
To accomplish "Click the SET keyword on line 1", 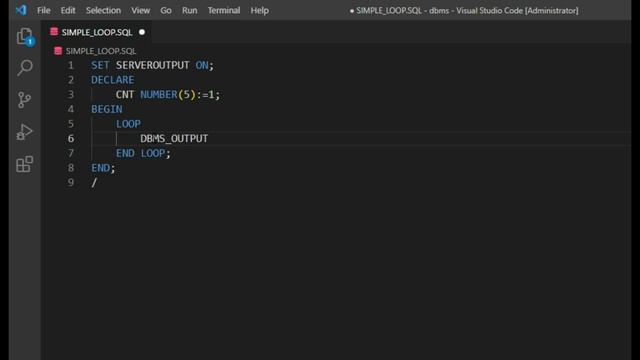I will coord(100,65).
